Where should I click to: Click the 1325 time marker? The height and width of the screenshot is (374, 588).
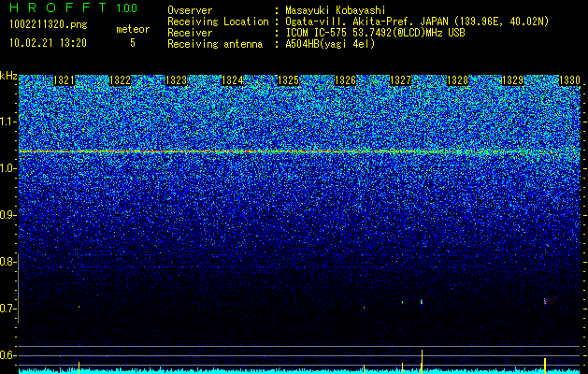[x=288, y=80]
